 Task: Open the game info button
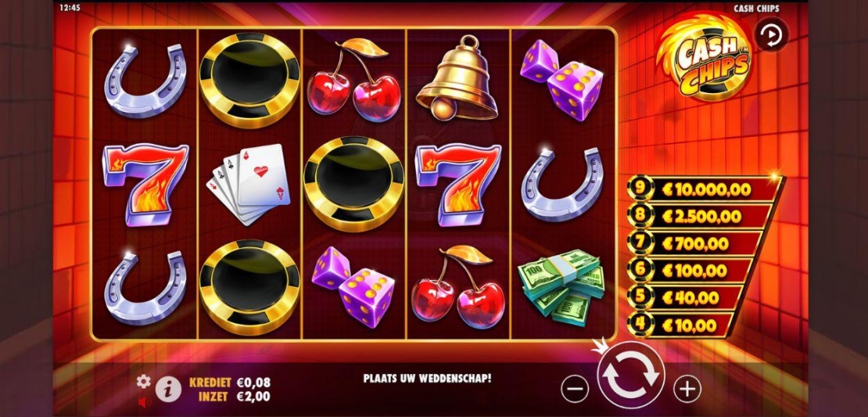coord(168,390)
